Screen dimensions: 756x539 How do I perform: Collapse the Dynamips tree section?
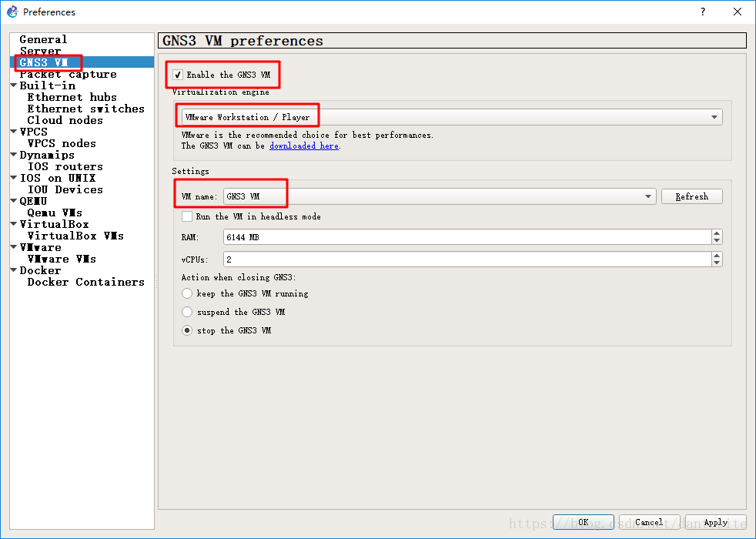14,155
